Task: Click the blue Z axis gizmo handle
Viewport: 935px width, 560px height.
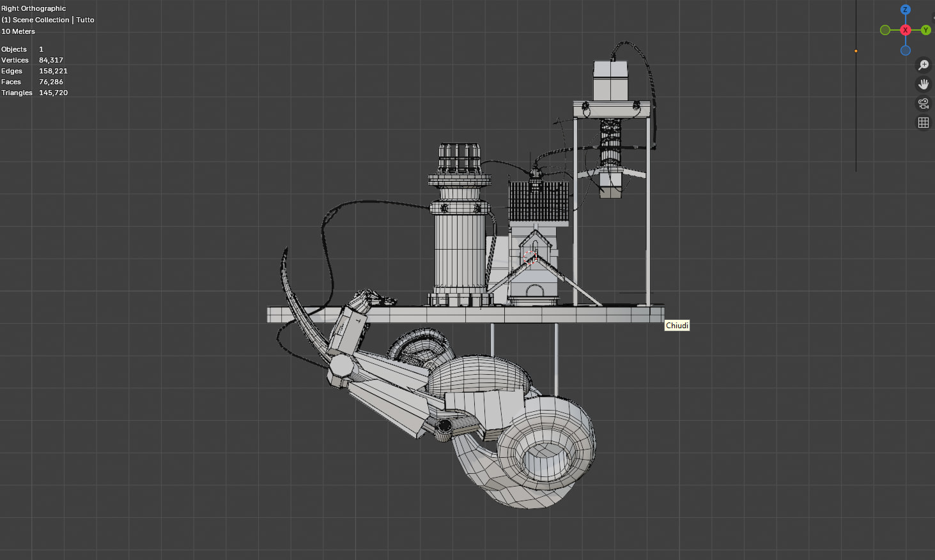Action: click(x=905, y=10)
